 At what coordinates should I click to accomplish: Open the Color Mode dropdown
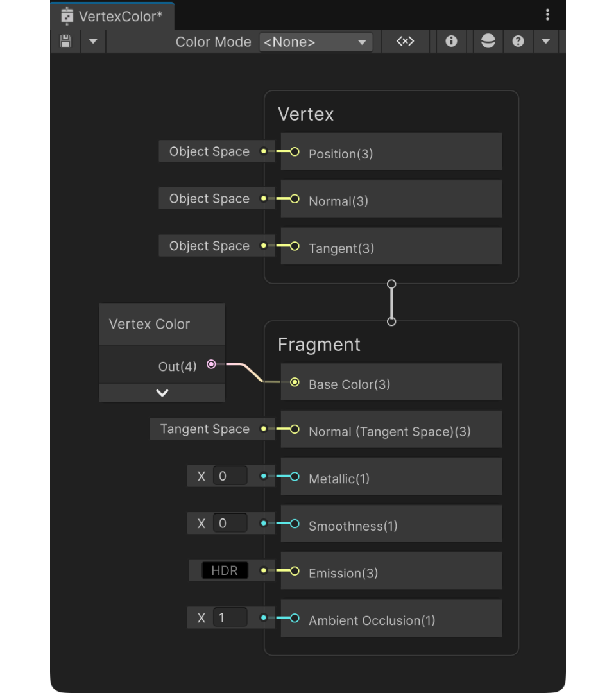click(316, 42)
